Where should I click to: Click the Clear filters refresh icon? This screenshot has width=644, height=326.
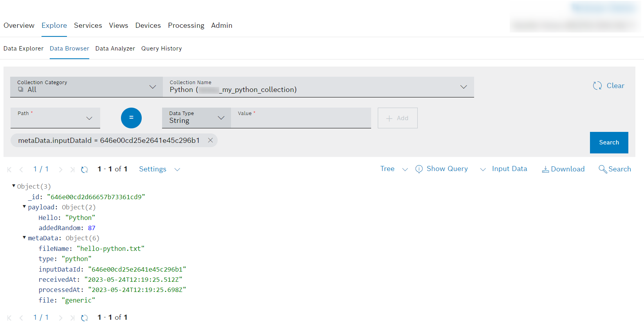point(597,86)
